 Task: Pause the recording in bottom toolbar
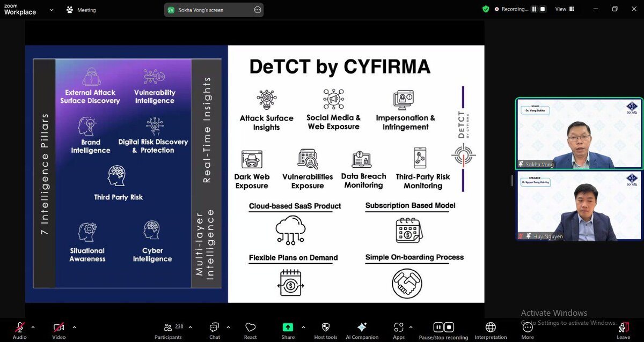[438, 327]
